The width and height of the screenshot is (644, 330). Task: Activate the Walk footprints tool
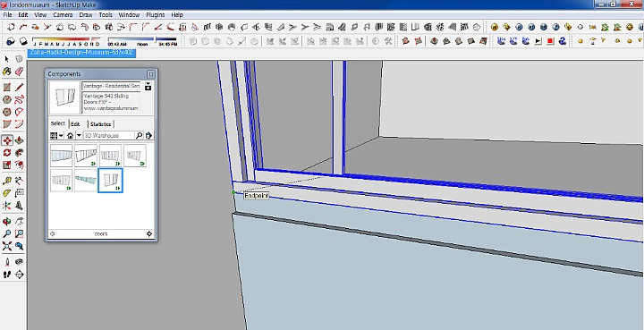point(7,275)
